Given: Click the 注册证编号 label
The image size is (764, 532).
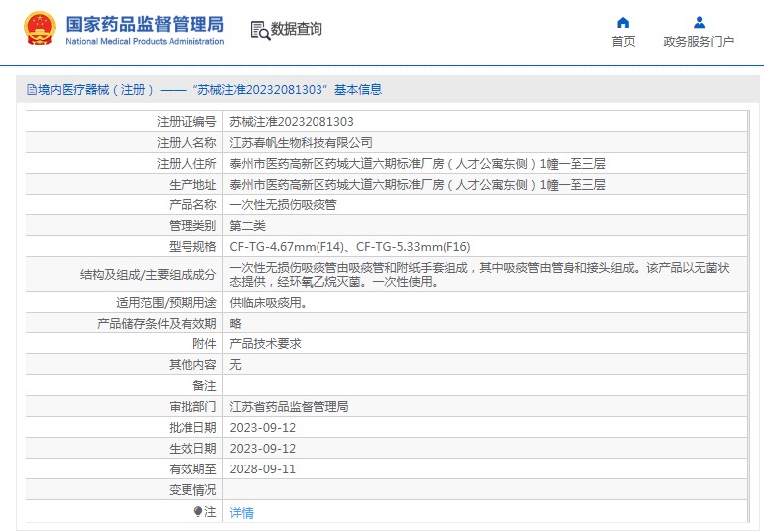Looking at the screenshot, I should pyautogui.click(x=187, y=121).
